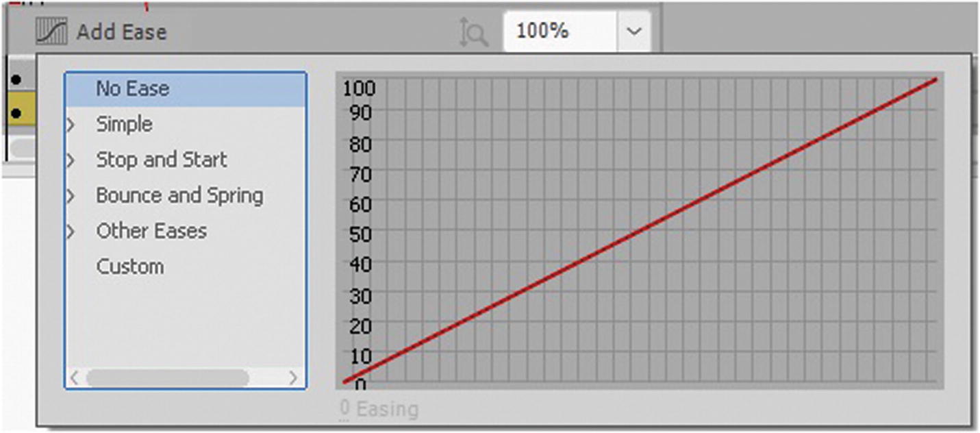Select the Bounce and Spring label
Screen dimensions: 980x433
pos(179,196)
